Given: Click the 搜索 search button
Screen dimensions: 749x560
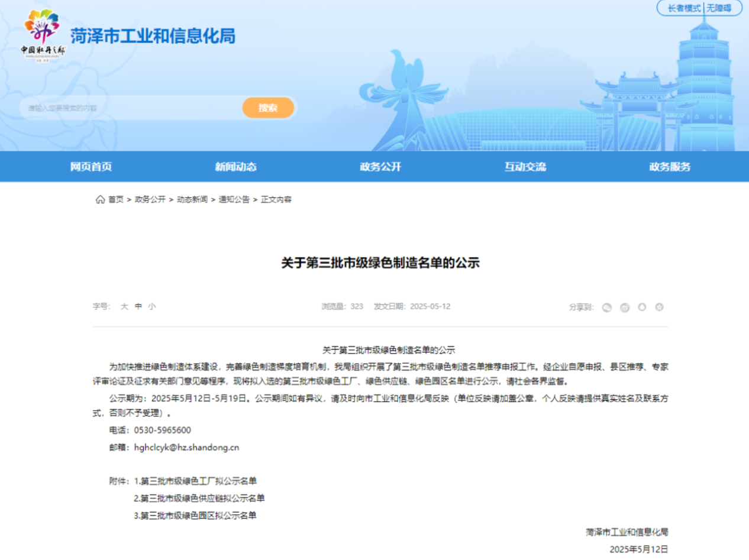Looking at the screenshot, I should (x=269, y=108).
